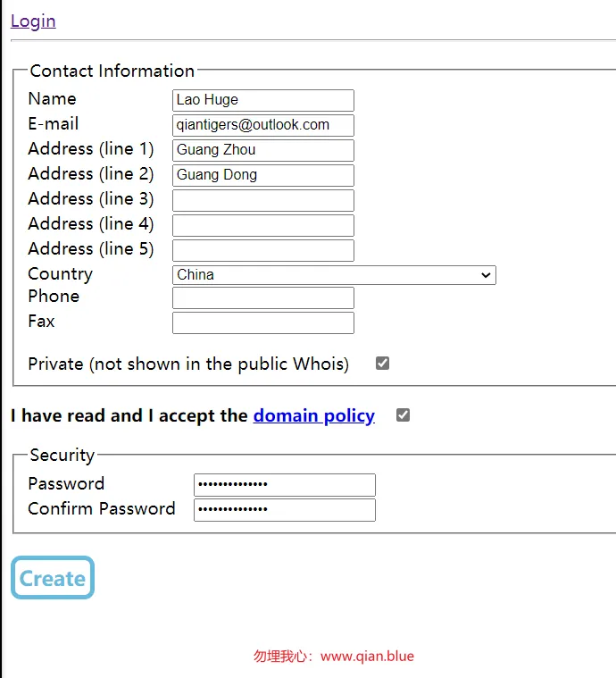The height and width of the screenshot is (678, 616).
Task: Focus the Address line 5 box
Action: coord(263,251)
